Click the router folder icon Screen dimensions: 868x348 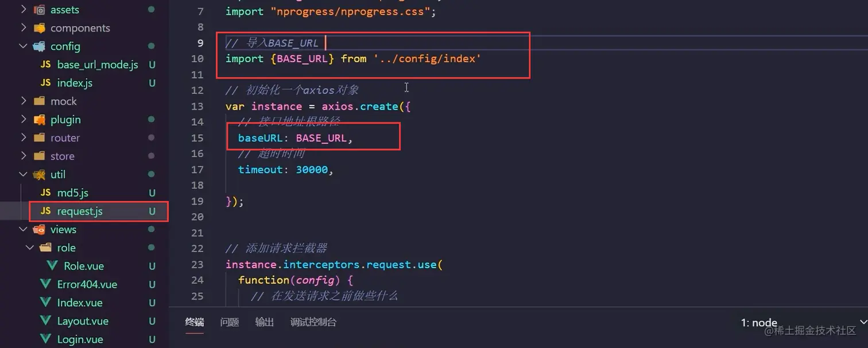pyautogui.click(x=39, y=138)
